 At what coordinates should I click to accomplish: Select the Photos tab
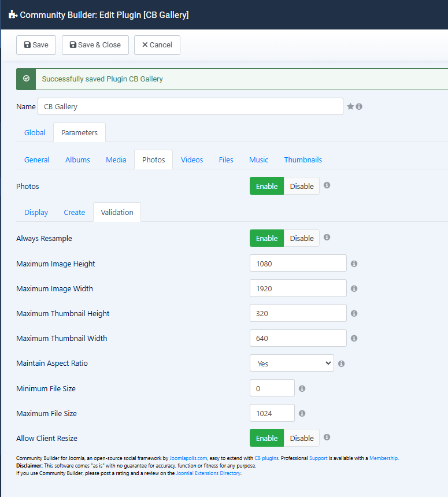(x=153, y=160)
